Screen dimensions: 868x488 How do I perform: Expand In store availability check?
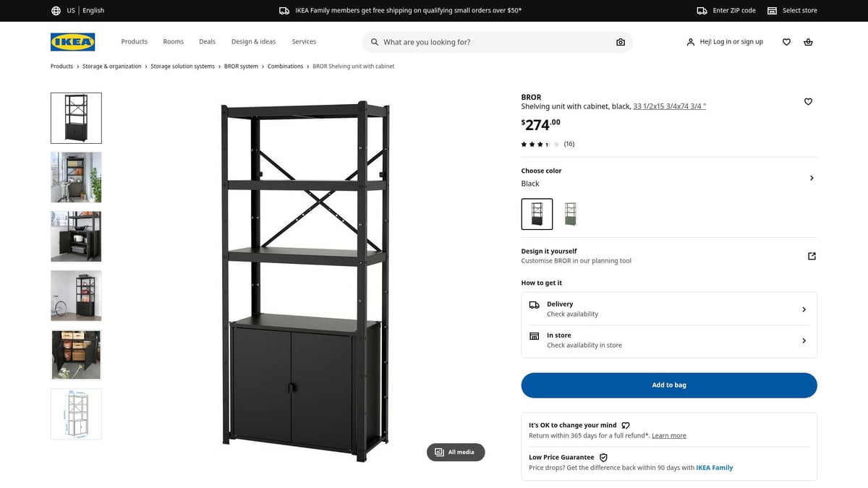[x=804, y=340]
